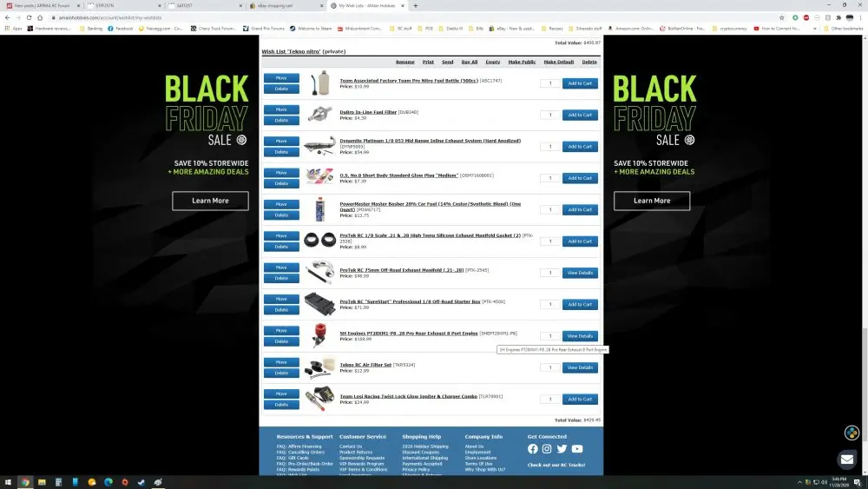Add the DuBro In-Line Fuel Filter to cart

[x=580, y=115]
